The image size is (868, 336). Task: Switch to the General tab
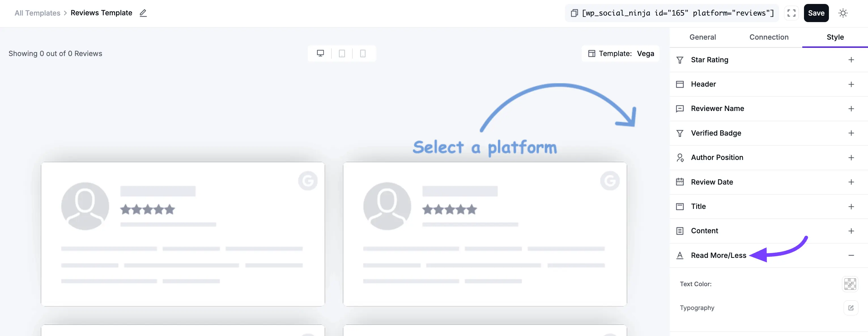click(x=703, y=37)
